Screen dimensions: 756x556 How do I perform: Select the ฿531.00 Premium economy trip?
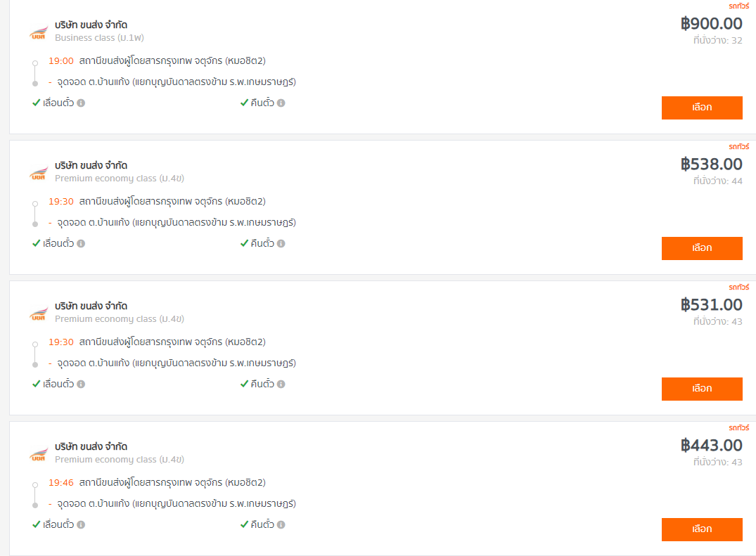(x=702, y=389)
